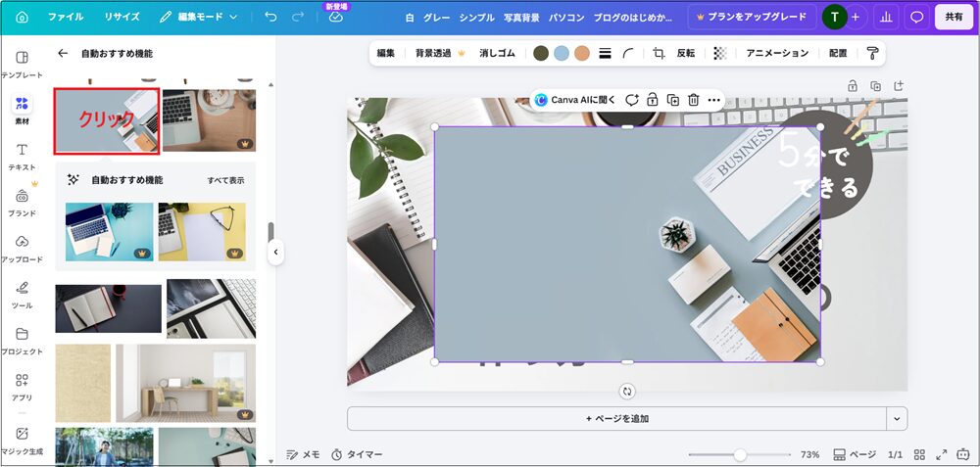Click the copy style paint roller
Viewport: 980px width, 467px height.
pos(872,54)
